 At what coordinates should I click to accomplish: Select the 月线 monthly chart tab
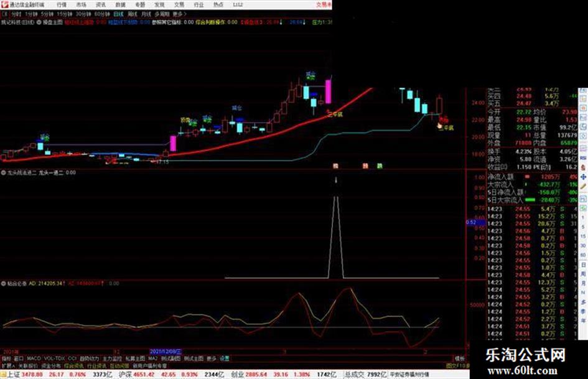(146, 14)
